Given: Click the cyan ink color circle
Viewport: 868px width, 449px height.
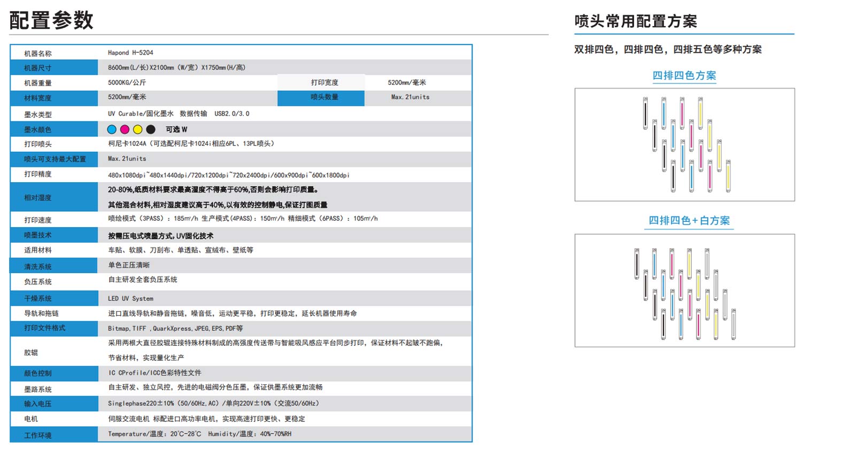Looking at the screenshot, I should [112, 129].
